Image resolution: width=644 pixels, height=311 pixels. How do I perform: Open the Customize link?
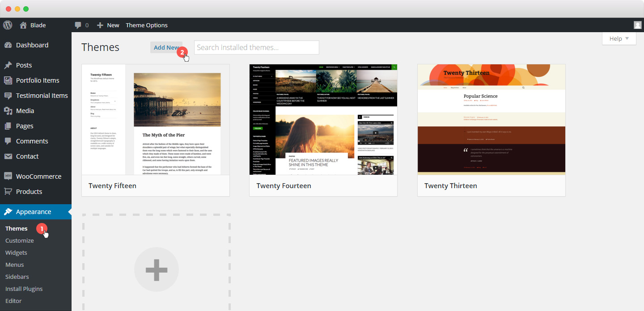point(19,240)
